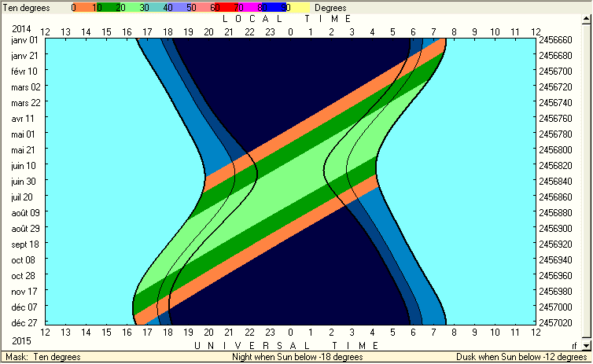Click Julian date '2456940'
This screenshot has height=364, width=593.
pyautogui.click(x=555, y=260)
